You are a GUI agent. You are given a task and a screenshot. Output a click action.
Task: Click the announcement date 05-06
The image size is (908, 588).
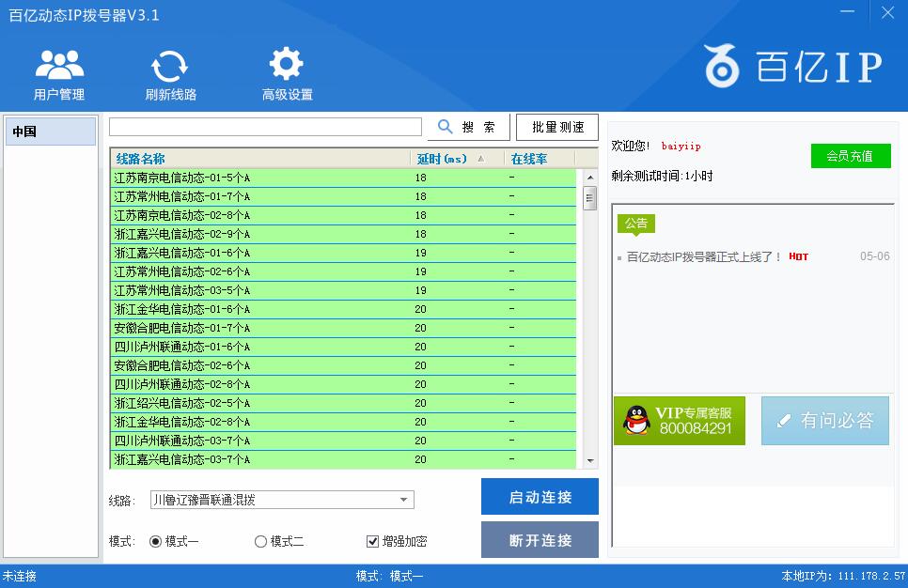click(874, 256)
